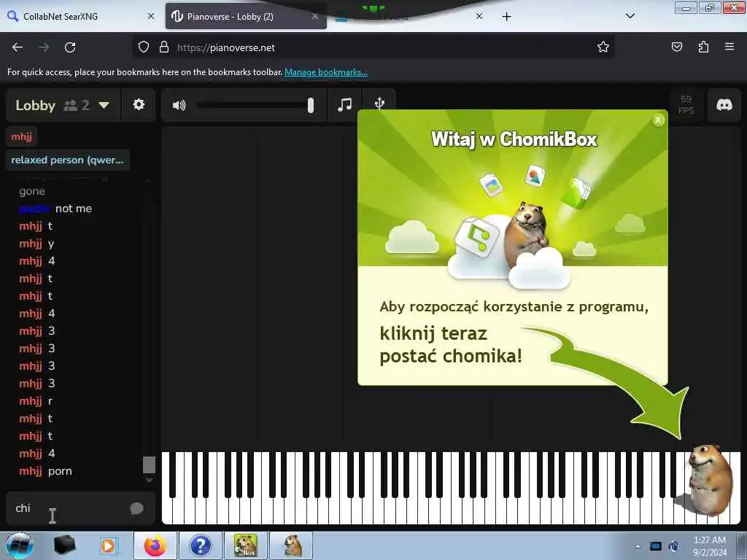Click the chat scrollbar thumb
The height and width of the screenshot is (560, 747).
(x=149, y=464)
